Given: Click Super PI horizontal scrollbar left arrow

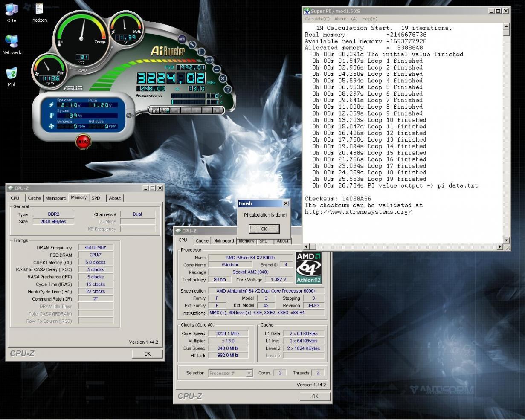Looking at the screenshot, I should (x=307, y=247).
